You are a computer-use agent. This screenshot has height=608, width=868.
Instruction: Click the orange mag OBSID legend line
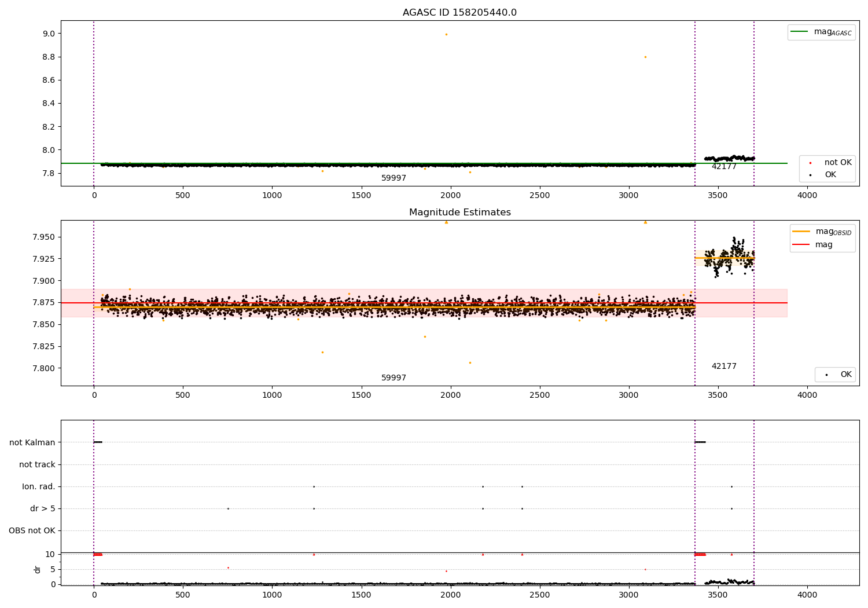click(x=801, y=232)
